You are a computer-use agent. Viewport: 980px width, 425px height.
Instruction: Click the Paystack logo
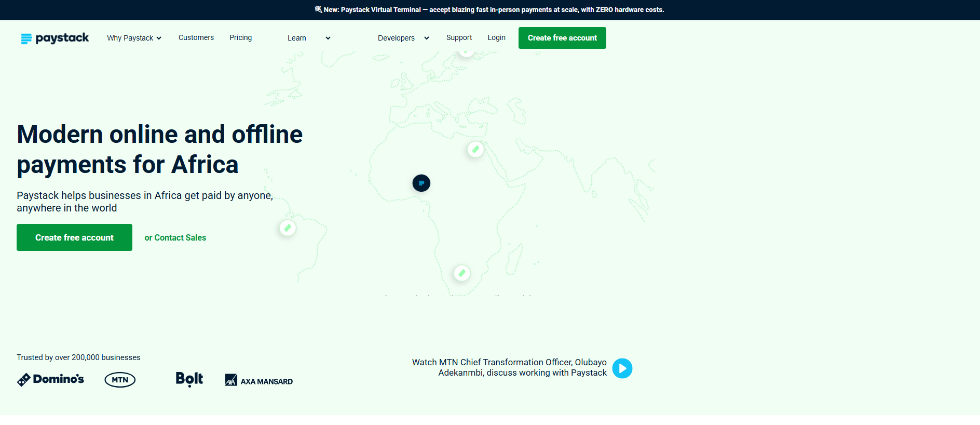point(55,38)
